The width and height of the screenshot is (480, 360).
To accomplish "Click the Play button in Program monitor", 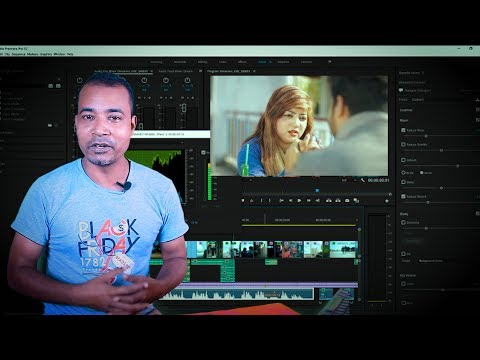I will [299, 200].
